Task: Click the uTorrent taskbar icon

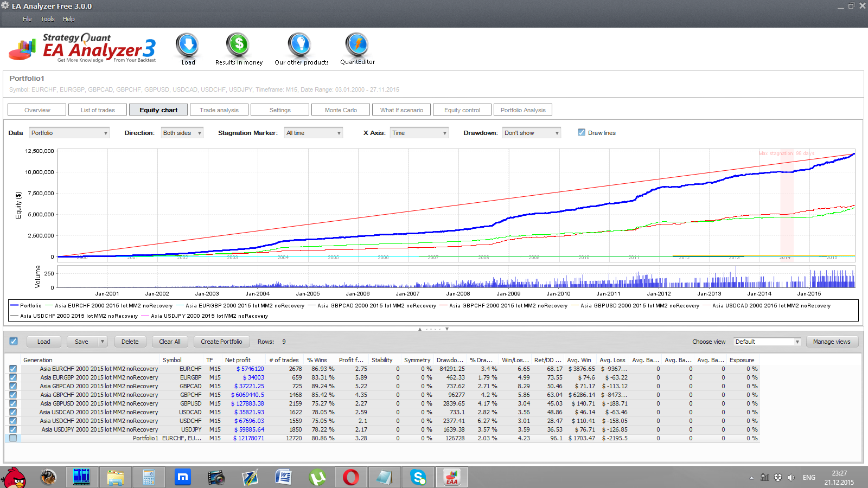Action: [x=317, y=477]
